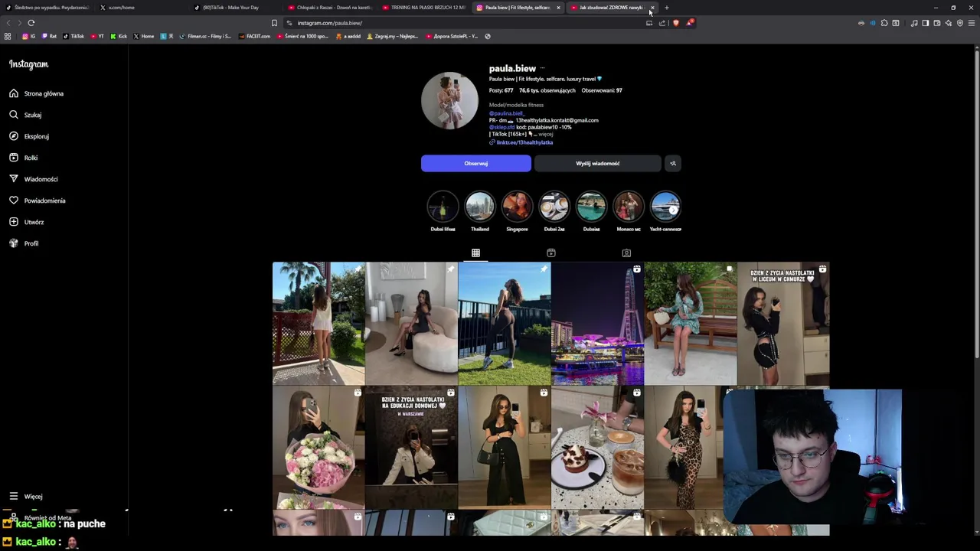
Task: Open the media control music-note icon
Action: click(913, 23)
